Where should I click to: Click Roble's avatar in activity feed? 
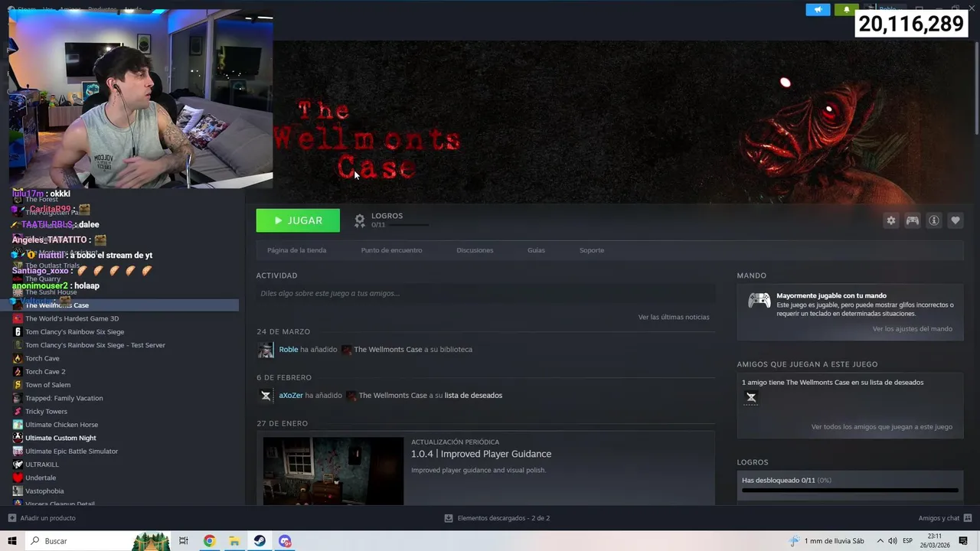pos(266,350)
